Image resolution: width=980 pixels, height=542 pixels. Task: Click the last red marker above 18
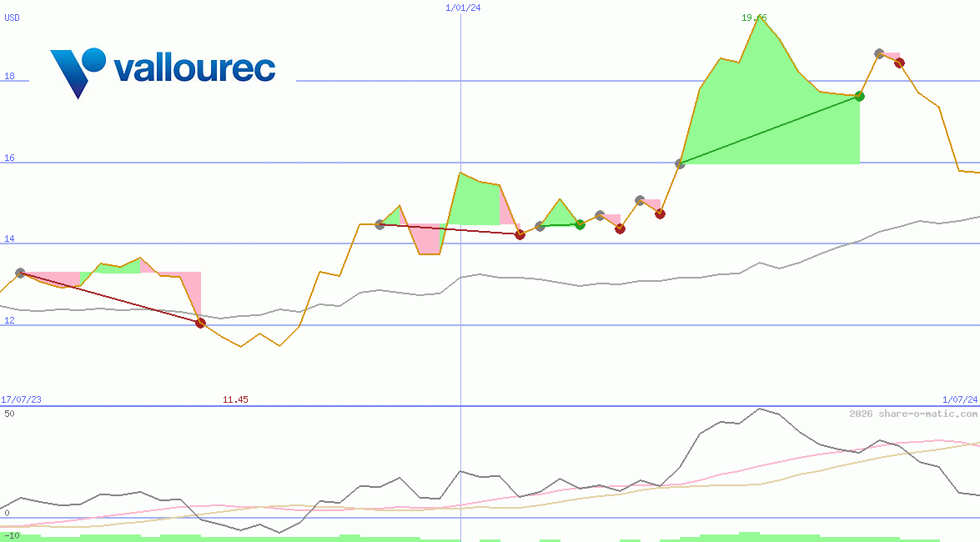pos(899,63)
